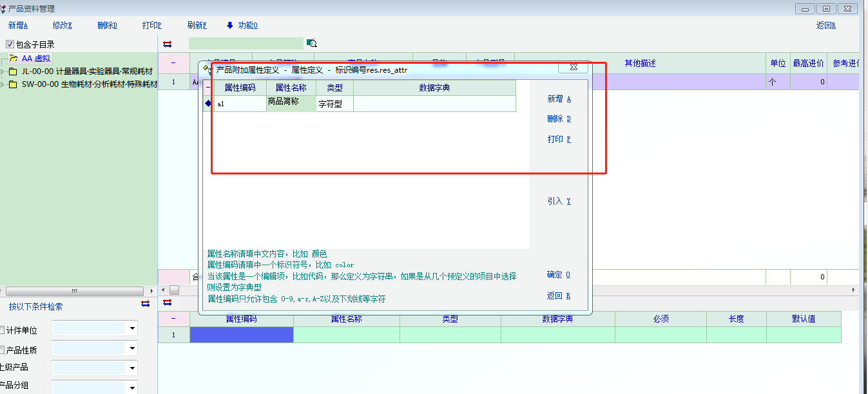Click the swap arrows icon above the lower attribute grid
The width and height of the screenshot is (868, 394).
click(168, 302)
